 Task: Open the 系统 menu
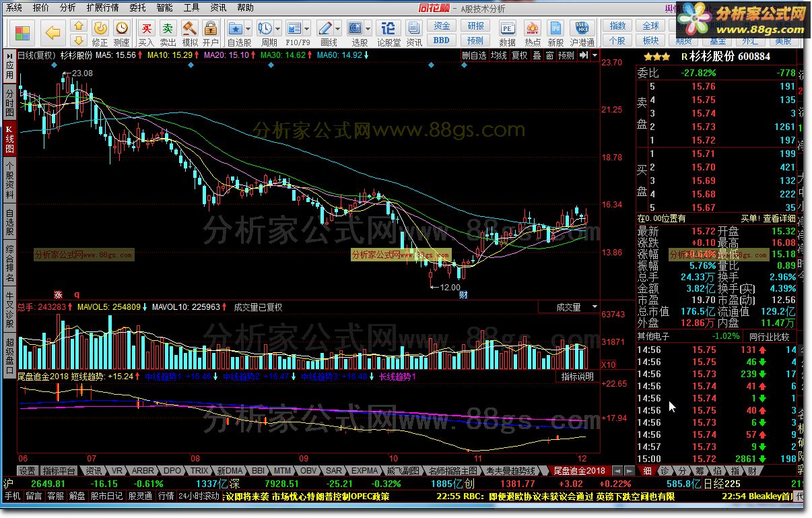point(13,8)
